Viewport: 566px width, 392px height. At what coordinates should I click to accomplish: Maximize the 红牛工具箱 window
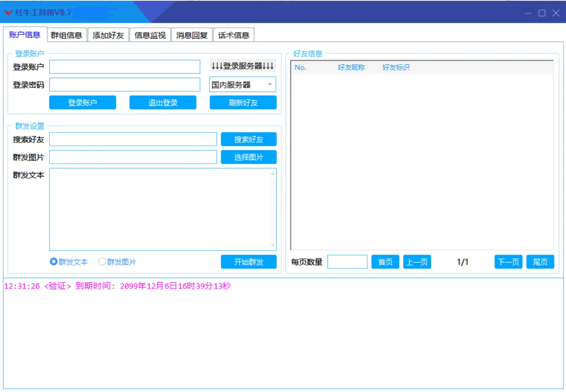tap(542, 13)
